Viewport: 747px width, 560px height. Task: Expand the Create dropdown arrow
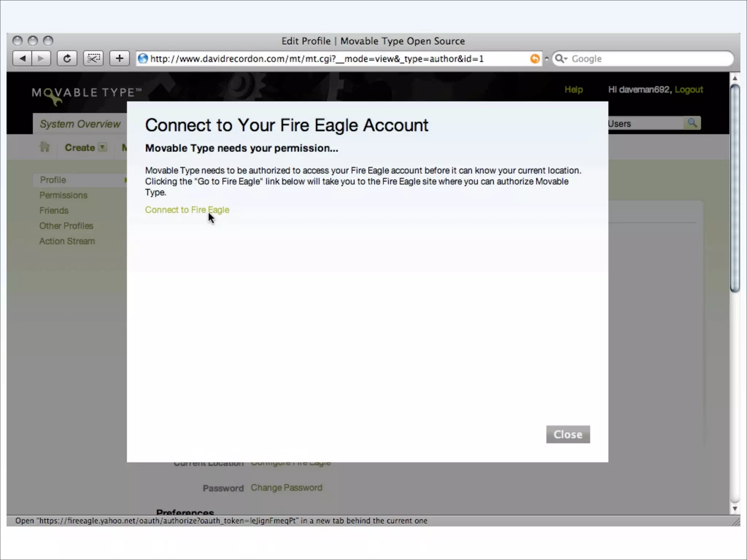(103, 147)
